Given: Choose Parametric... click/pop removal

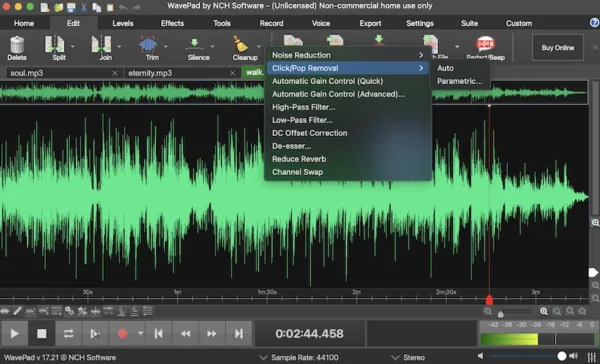Looking at the screenshot, I should pos(460,81).
